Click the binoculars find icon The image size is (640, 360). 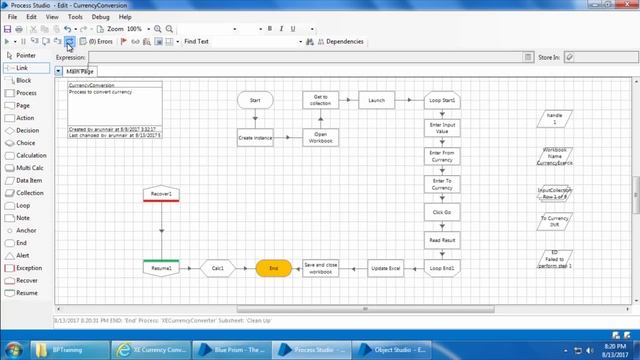coord(310,42)
